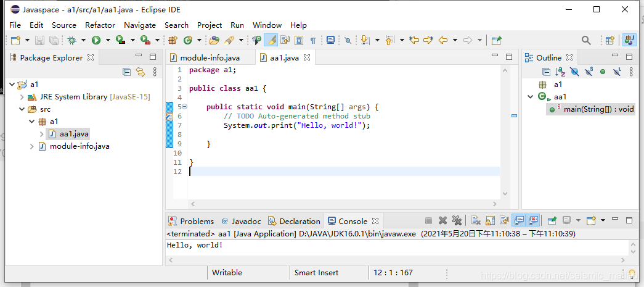
Task: Toggle Hide Static Members in Outline
Action: (589, 72)
